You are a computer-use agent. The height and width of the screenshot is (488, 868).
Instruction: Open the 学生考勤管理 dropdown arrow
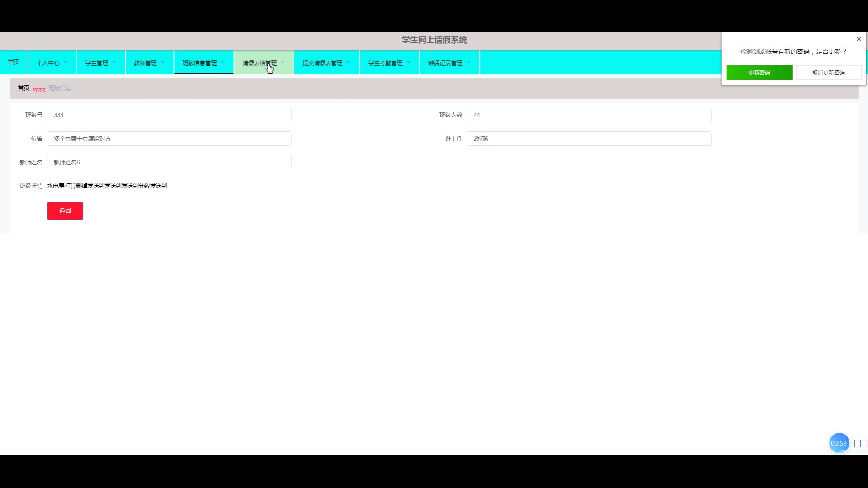click(x=409, y=62)
